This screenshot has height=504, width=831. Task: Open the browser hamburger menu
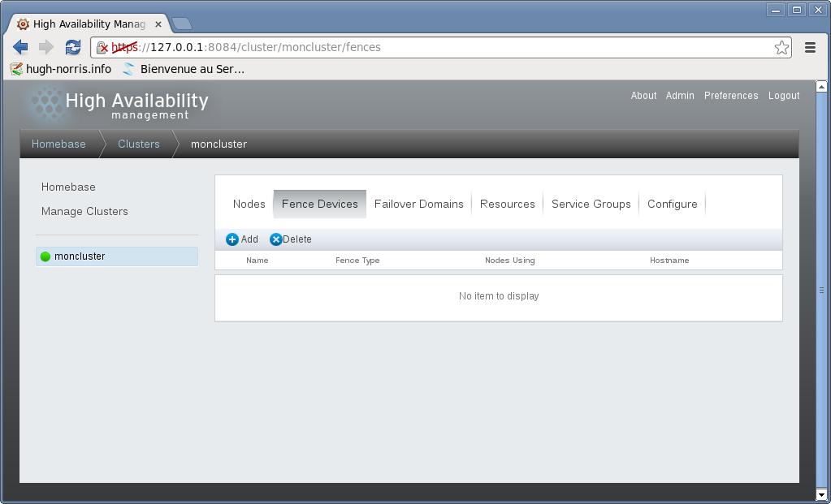810,47
